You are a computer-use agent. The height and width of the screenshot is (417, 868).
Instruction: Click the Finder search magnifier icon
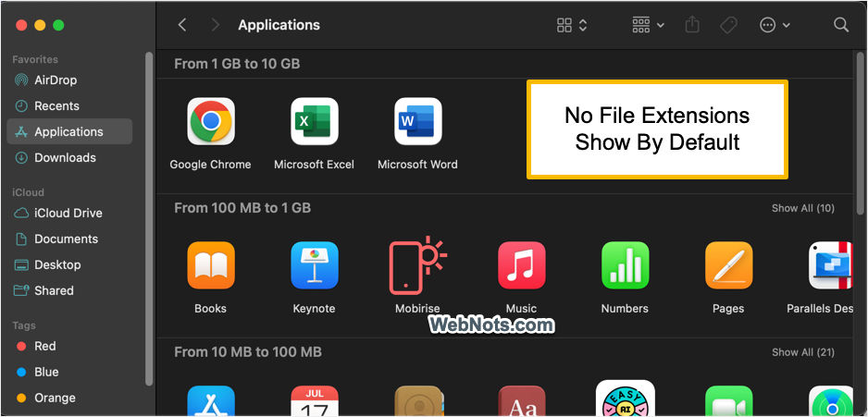[x=841, y=25]
